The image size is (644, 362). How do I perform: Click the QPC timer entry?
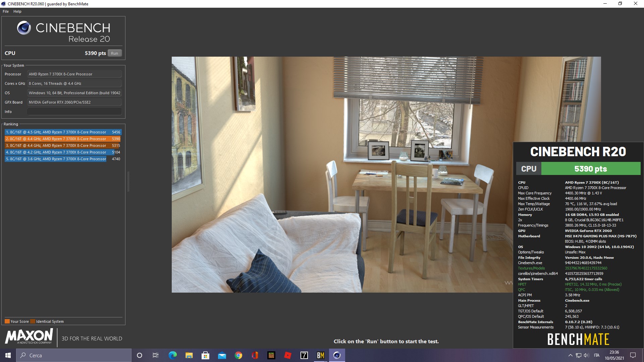[522, 290]
